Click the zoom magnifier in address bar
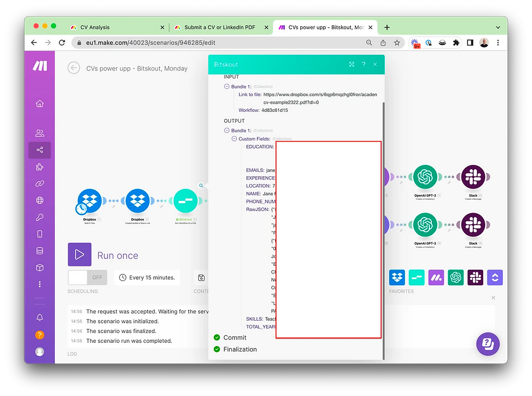 [x=369, y=43]
